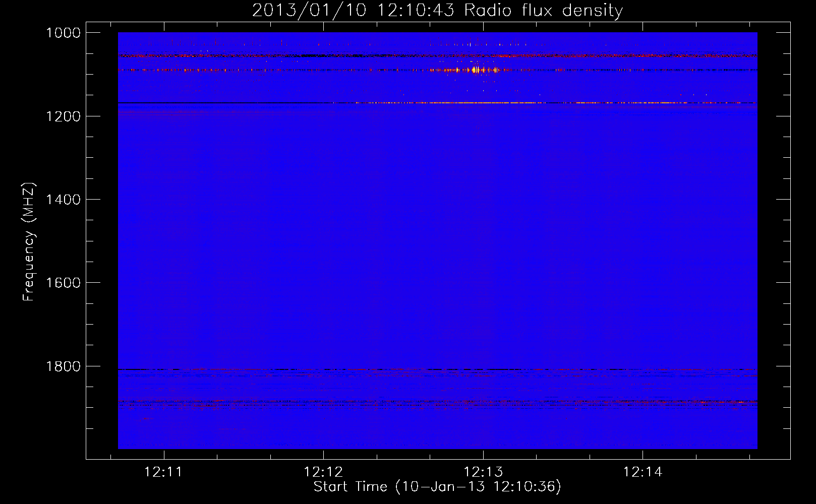Select the "Frequency (MHZ)" y-axis label

tap(29, 242)
